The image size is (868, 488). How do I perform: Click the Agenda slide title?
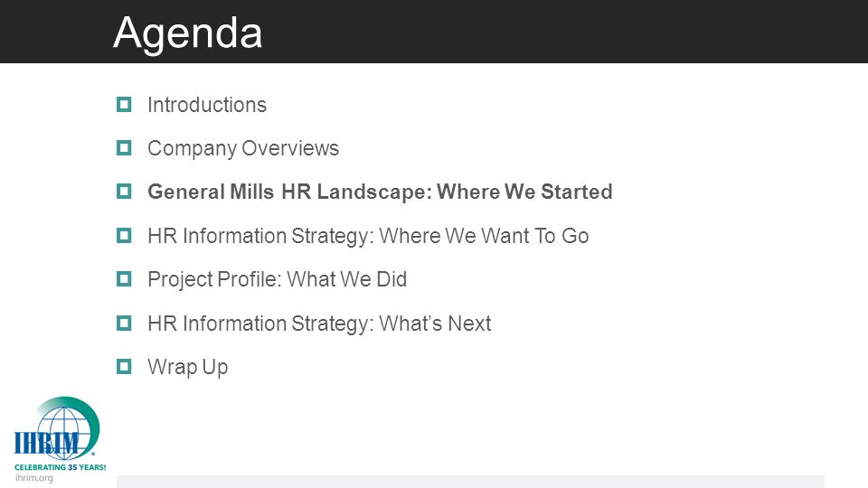188,33
